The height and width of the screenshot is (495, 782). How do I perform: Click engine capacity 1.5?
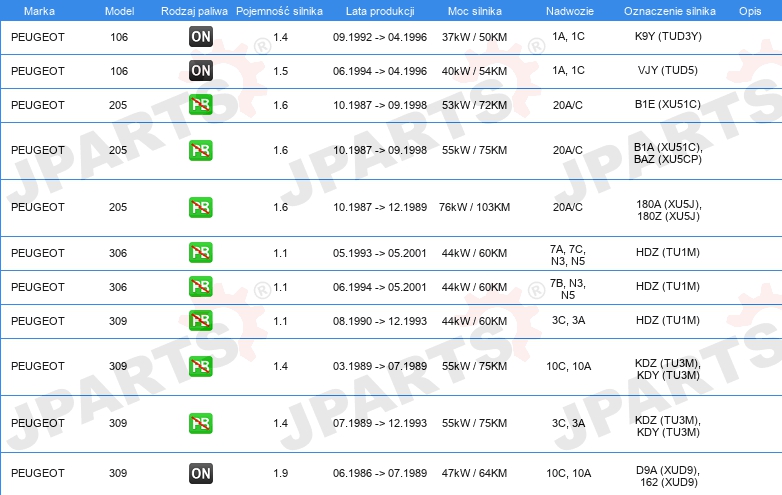coord(281,71)
